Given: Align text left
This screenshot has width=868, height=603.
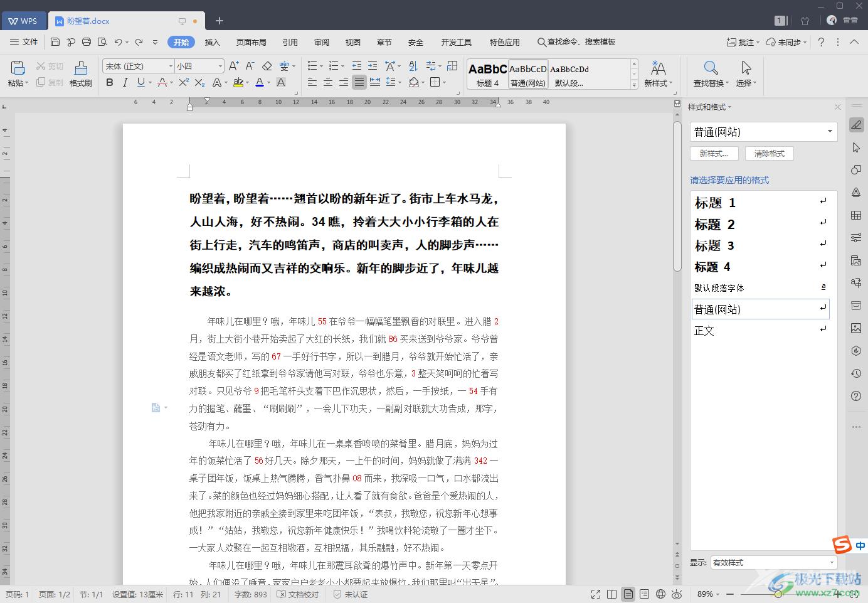Looking at the screenshot, I should (x=312, y=82).
